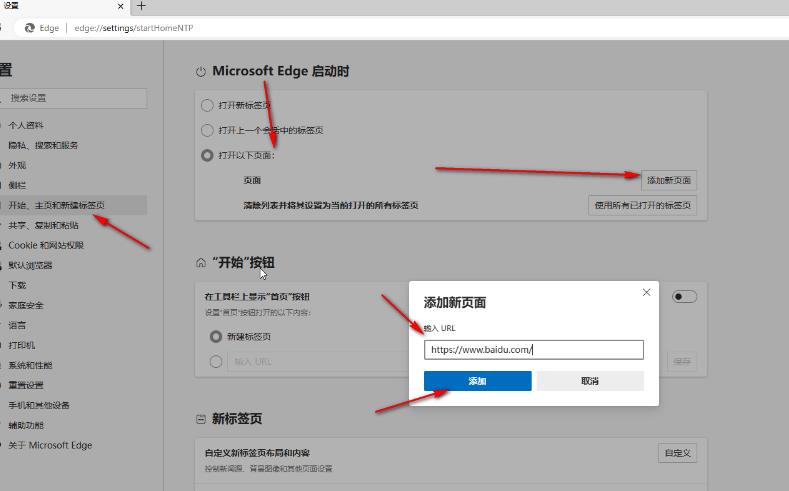Open 下载 settings section
The image size is (789, 491).
tap(17, 285)
